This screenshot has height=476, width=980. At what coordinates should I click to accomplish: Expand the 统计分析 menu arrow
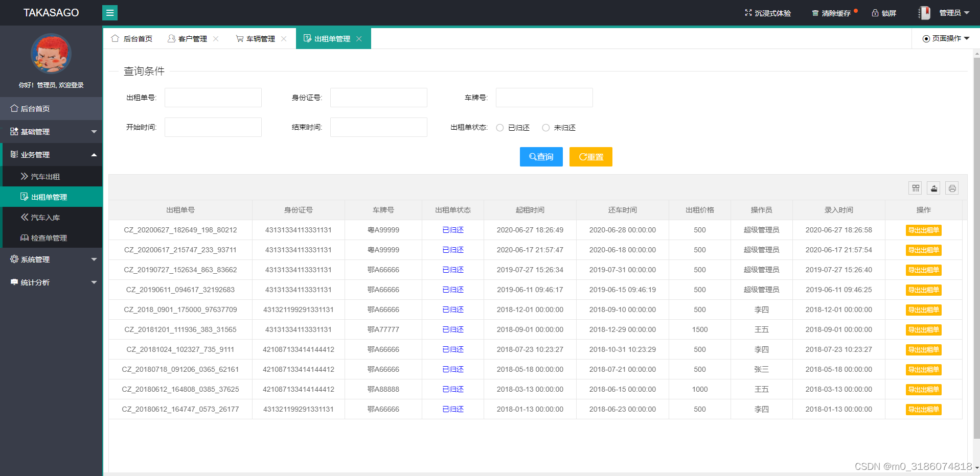(x=94, y=282)
